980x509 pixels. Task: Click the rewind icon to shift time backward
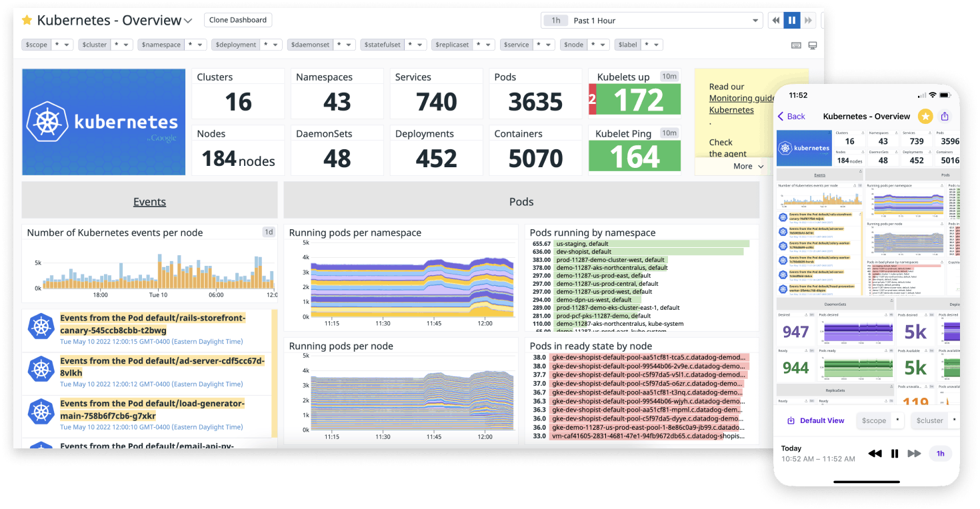coord(775,20)
